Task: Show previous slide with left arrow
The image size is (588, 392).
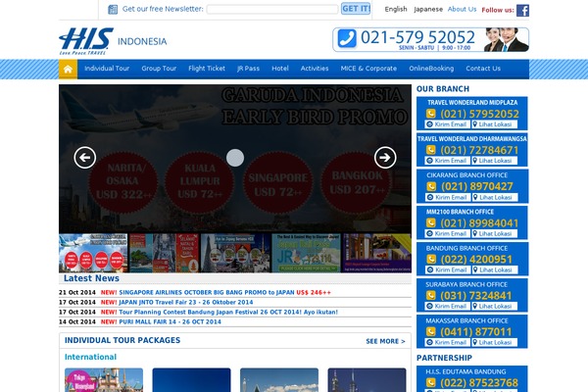Action: (x=84, y=158)
